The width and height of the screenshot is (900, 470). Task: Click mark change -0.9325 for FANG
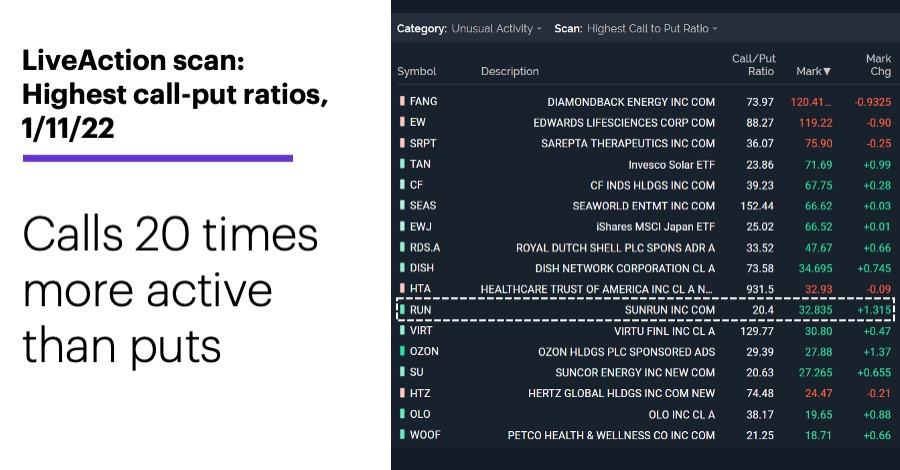873,102
